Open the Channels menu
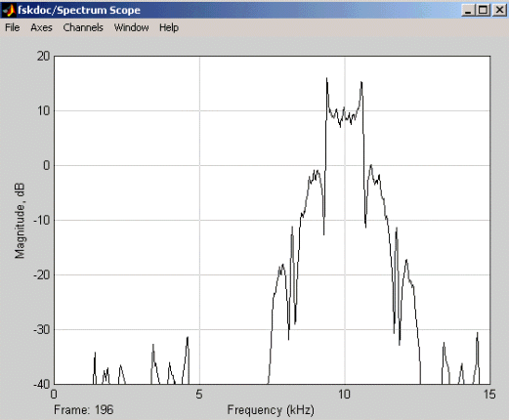 [83, 27]
